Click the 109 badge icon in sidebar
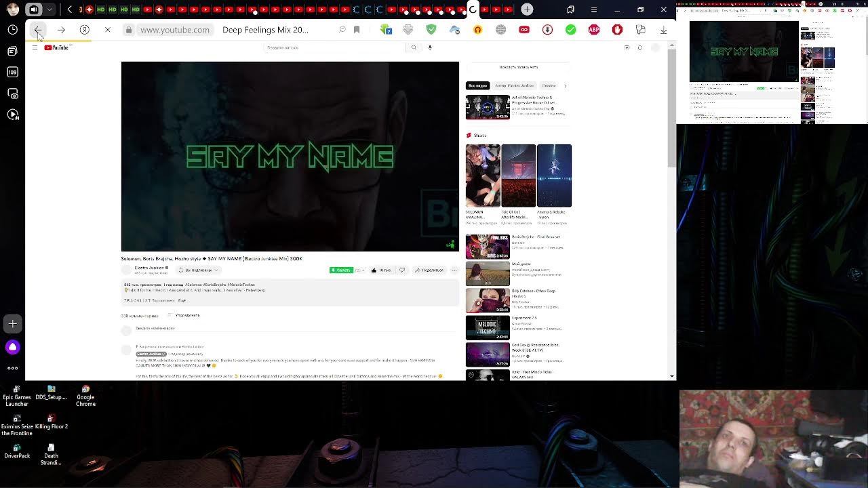This screenshot has height=488, width=868. [12, 72]
